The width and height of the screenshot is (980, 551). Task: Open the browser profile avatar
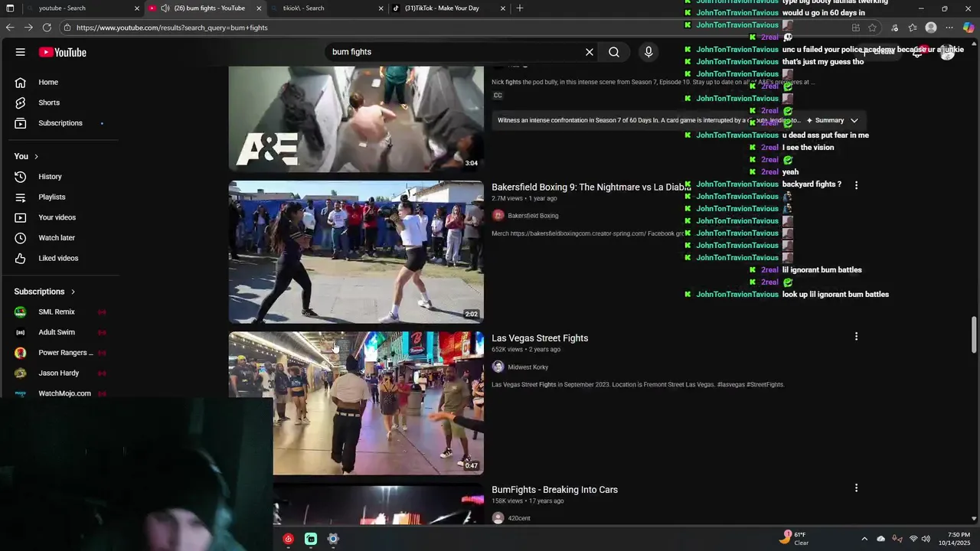(931, 28)
